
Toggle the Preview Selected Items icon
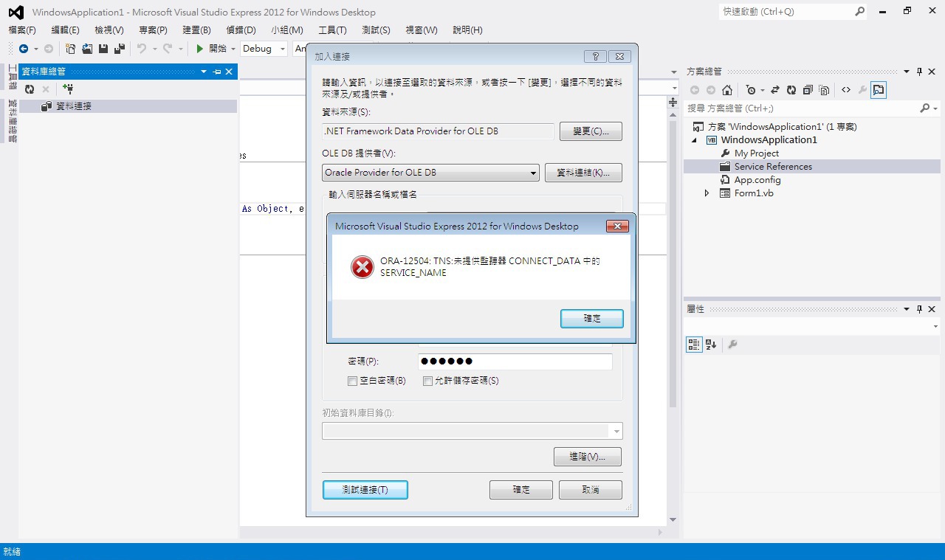879,90
